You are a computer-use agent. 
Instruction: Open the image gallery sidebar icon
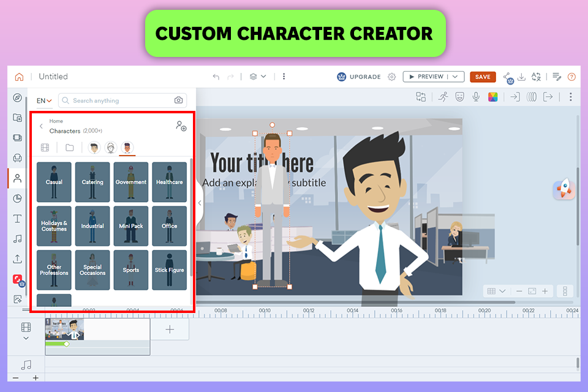[17, 299]
